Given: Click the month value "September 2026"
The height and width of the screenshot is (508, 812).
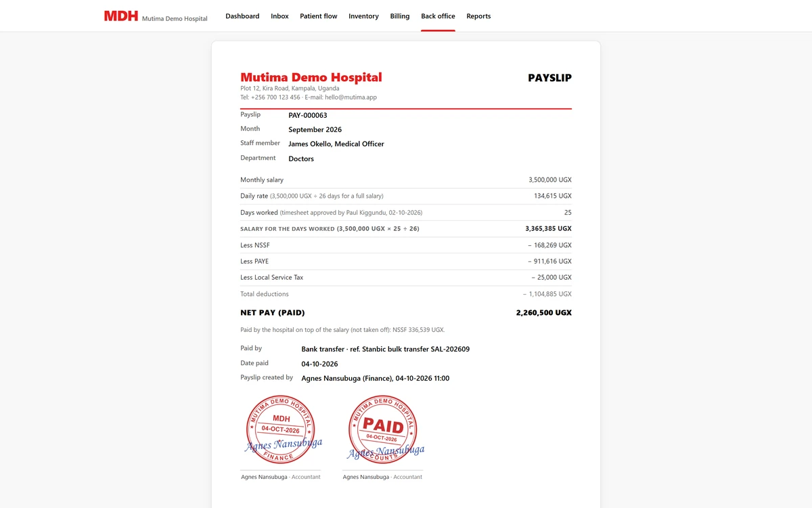Looking at the screenshot, I should (315, 129).
